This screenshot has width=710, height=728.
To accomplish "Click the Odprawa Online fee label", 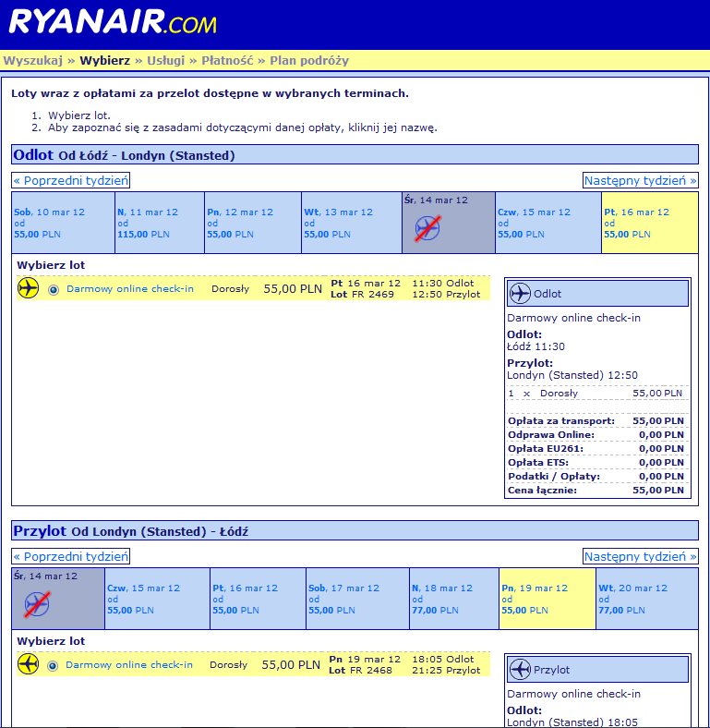I will pos(551,434).
